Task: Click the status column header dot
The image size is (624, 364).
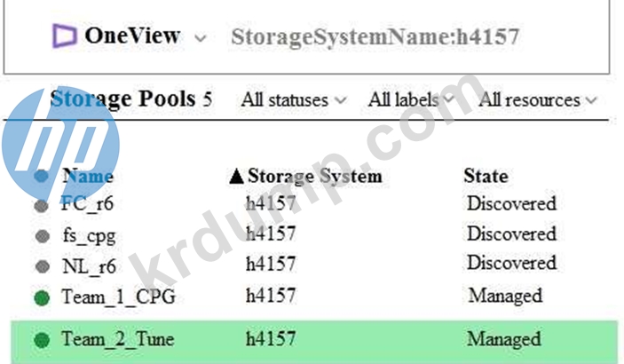Action: tap(42, 176)
